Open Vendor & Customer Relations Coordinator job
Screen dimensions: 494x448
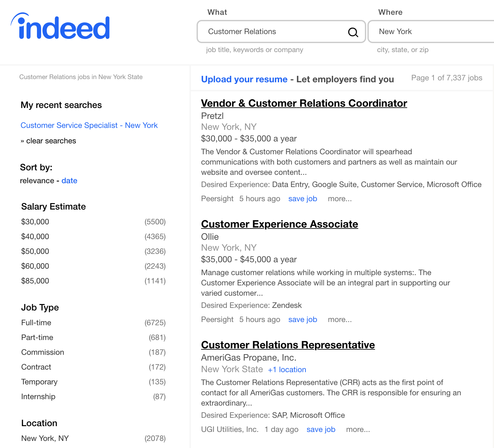(x=304, y=103)
